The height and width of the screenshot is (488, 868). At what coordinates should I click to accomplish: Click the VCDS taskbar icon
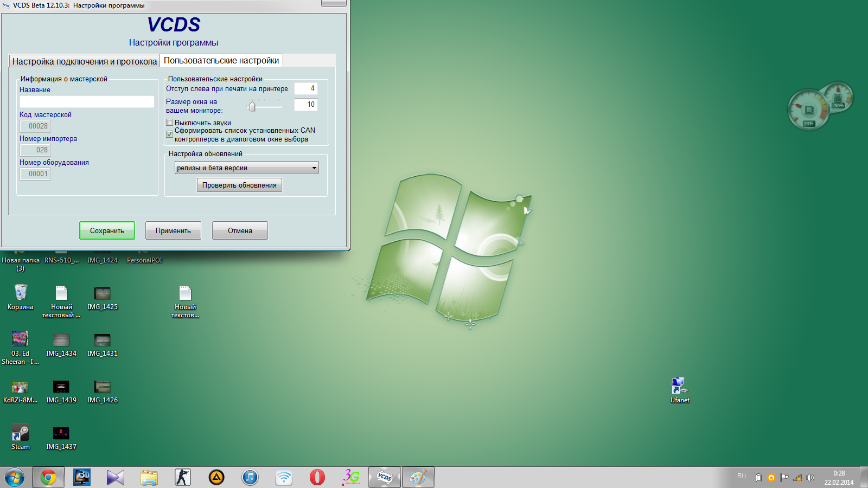[x=384, y=477]
